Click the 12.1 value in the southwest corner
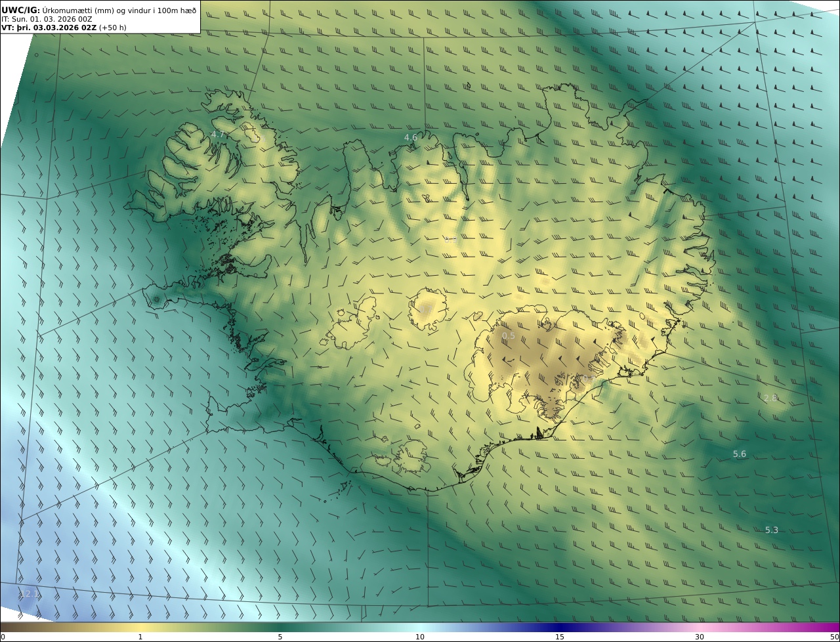Viewport: 840px width, 642px height. [30, 593]
